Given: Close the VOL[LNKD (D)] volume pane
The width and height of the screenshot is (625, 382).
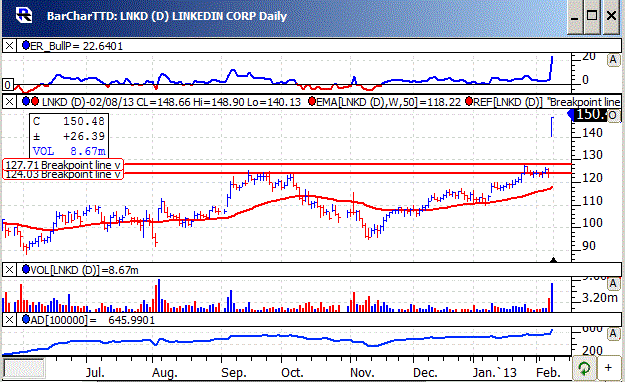Looking at the screenshot, I should [9, 270].
